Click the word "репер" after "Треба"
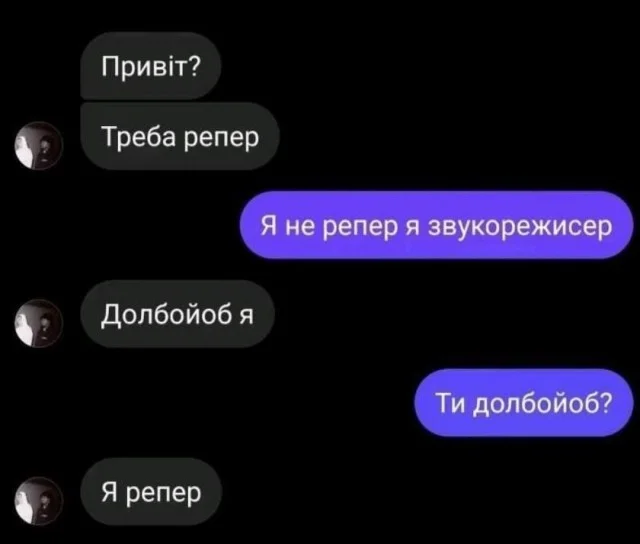The height and width of the screenshot is (544, 640). 222,140
